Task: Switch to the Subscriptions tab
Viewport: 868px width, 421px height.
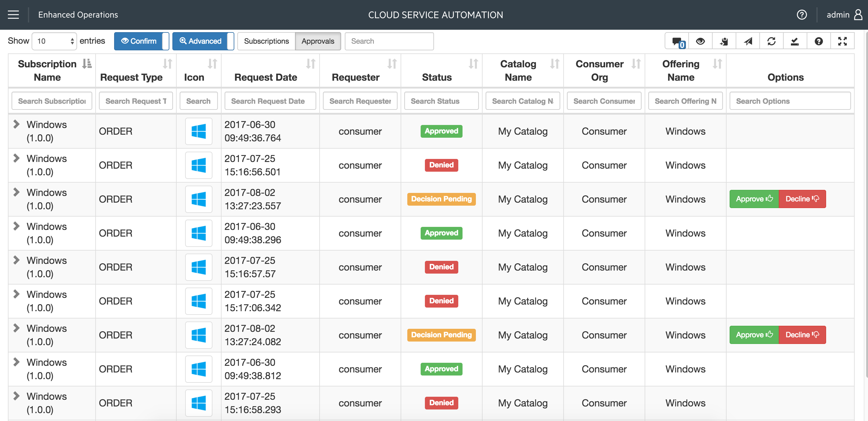Action: 266,41
